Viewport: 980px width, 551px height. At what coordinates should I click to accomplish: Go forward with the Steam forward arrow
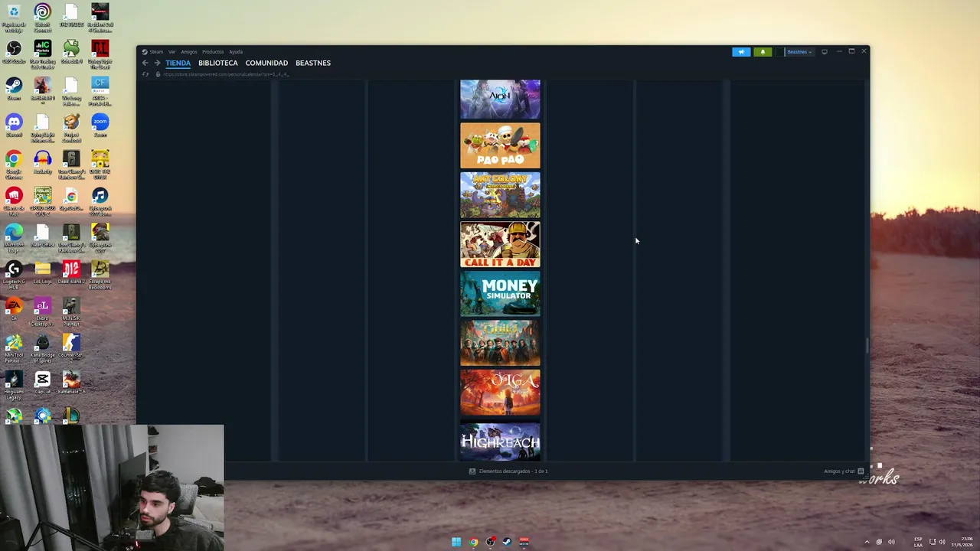[x=157, y=63]
